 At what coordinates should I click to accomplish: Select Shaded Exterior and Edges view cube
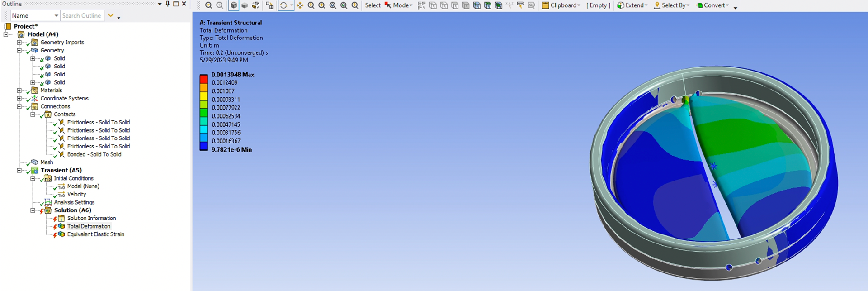(233, 5)
